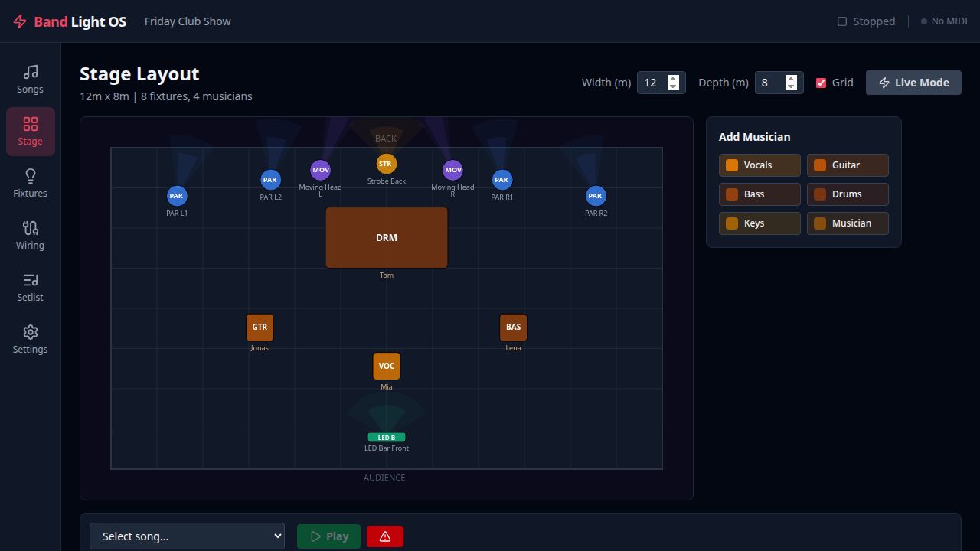980x551 pixels.
Task: Go to the Wiring section
Action: [x=30, y=236]
